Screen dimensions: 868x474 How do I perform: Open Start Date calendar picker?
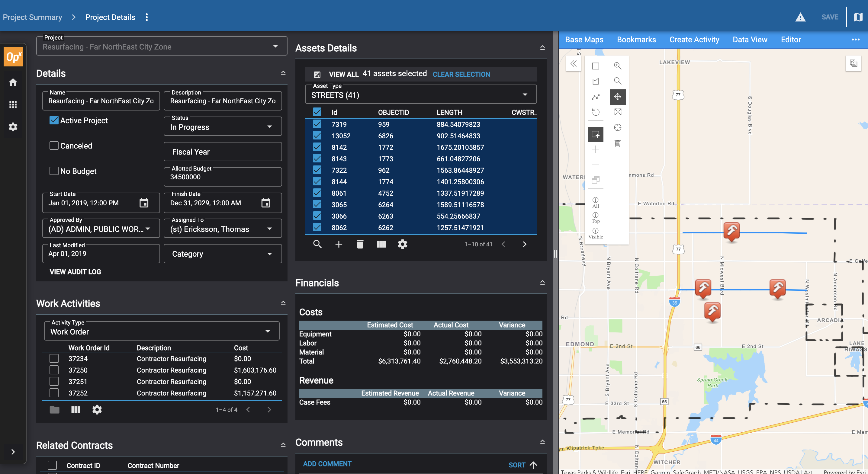pos(144,203)
